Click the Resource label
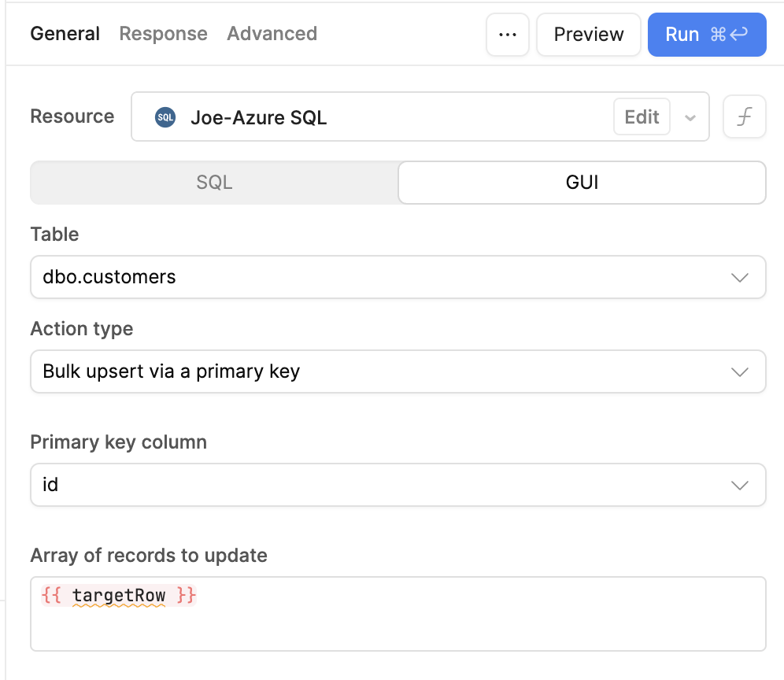This screenshot has width=784, height=680. (x=72, y=116)
